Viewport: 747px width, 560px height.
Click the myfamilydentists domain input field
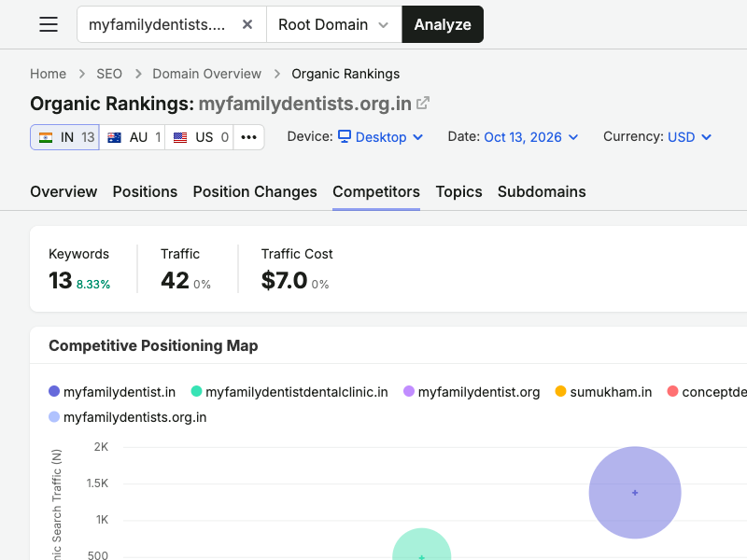(x=172, y=24)
